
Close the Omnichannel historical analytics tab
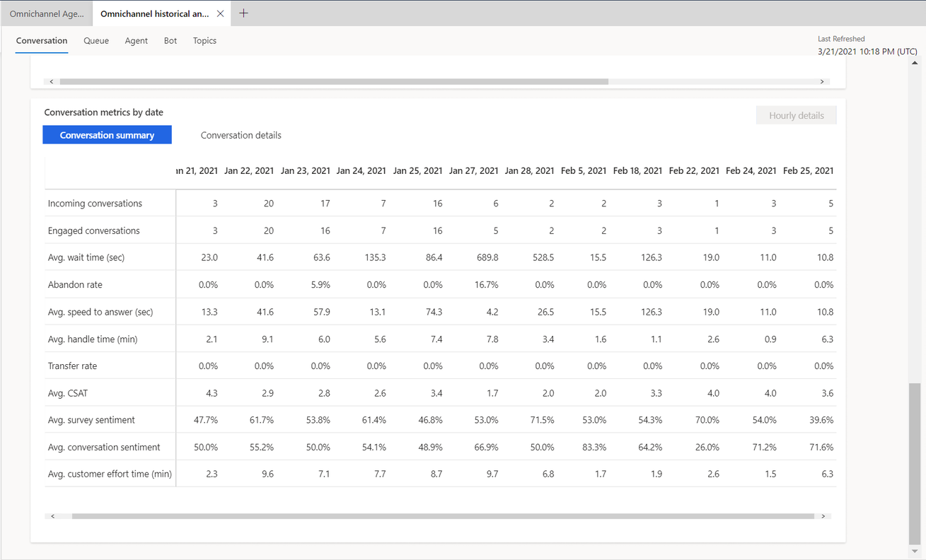point(221,13)
